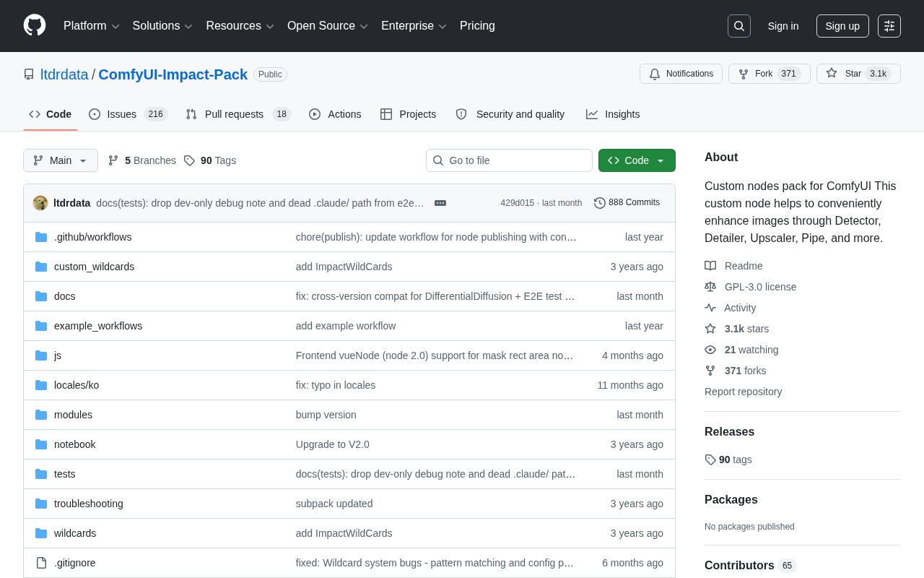924x578 pixels.
Task: Expand the Solutions menu
Action: (x=162, y=26)
